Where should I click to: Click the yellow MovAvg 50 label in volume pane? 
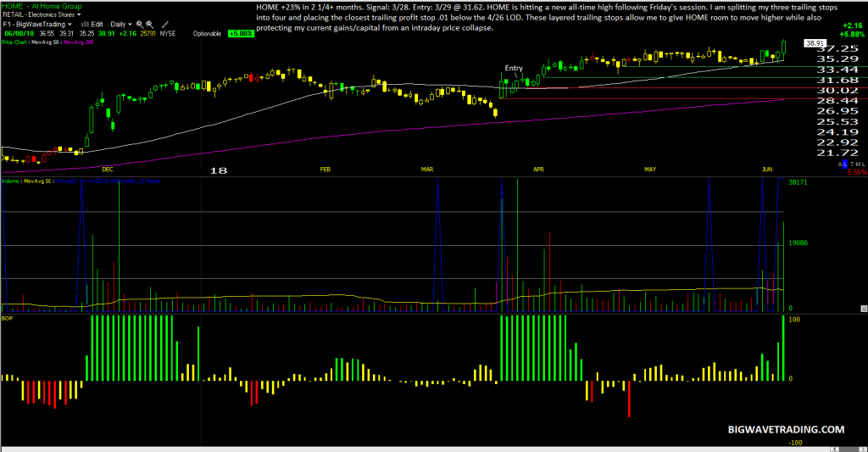[x=37, y=181]
